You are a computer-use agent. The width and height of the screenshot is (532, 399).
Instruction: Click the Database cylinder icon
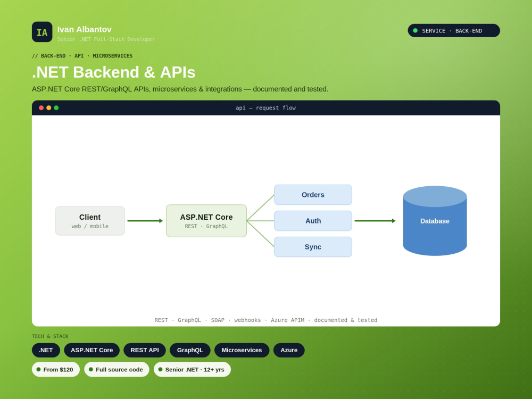tap(435, 221)
